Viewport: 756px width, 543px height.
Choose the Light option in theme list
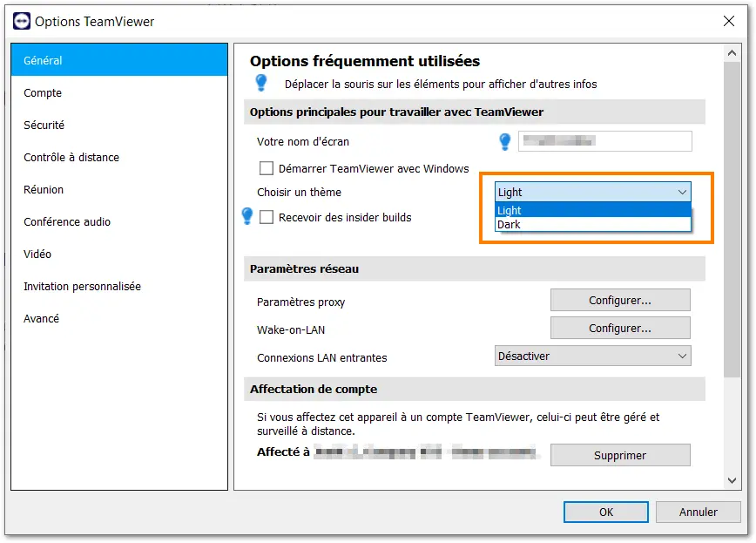592,210
